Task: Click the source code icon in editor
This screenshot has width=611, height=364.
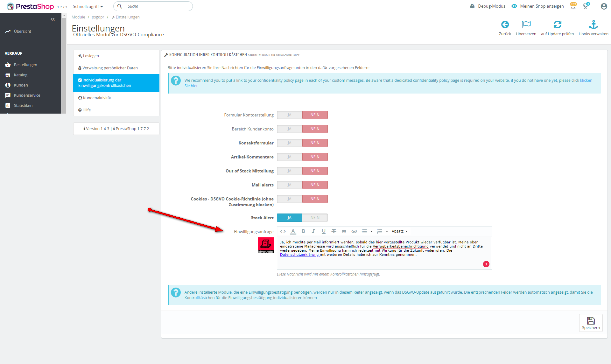Action: [x=283, y=231]
